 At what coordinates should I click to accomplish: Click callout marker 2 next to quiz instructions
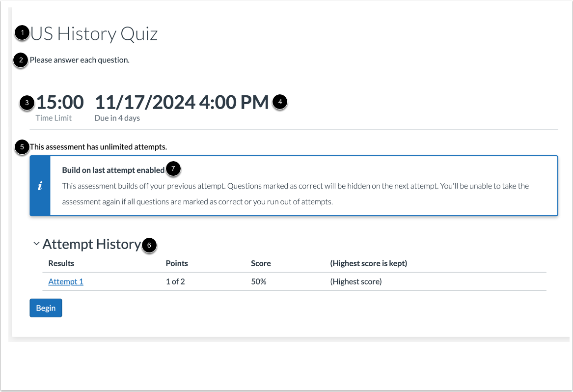21,59
